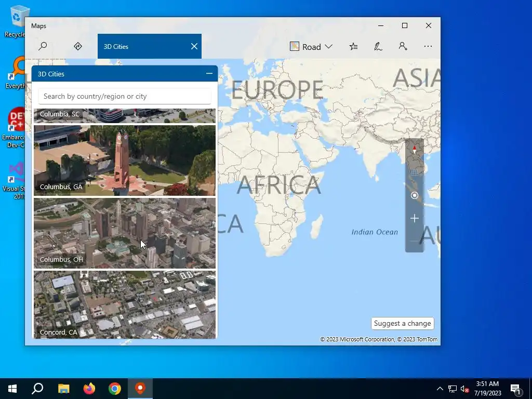The image size is (532, 399).
Task: Open the Columbus, GA city thumbnail
Action: coord(125,161)
